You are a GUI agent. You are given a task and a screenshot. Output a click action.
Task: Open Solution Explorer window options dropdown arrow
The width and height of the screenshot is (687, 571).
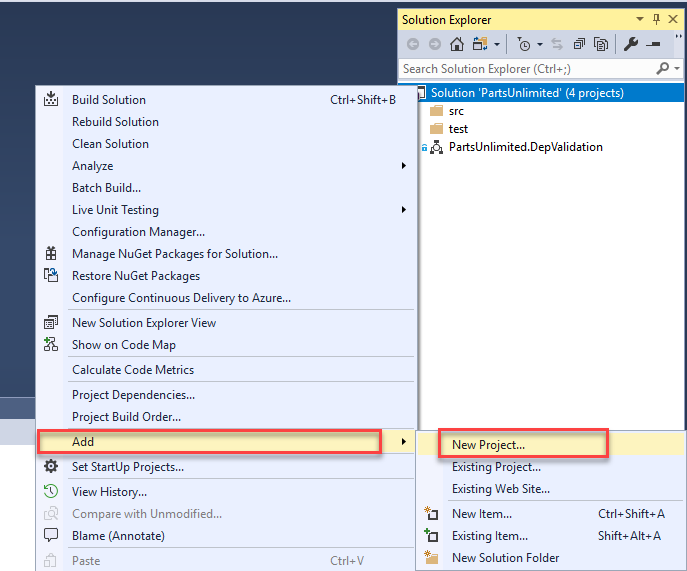[x=640, y=19]
